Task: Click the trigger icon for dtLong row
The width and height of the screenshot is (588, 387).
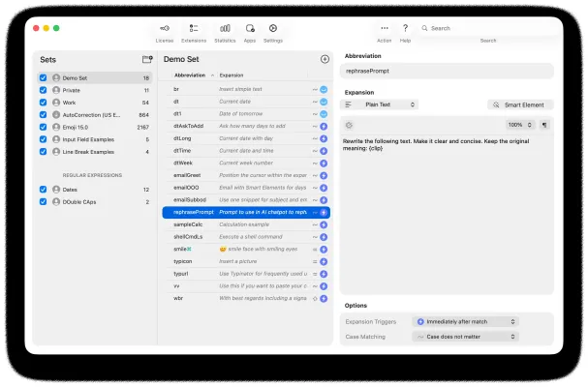Action: 324,138
